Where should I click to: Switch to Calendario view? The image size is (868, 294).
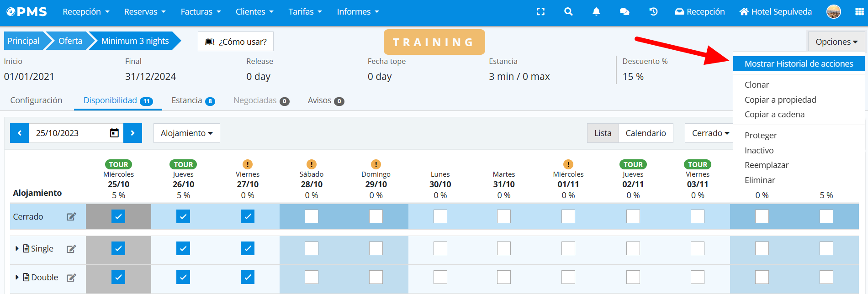coord(646,133)
